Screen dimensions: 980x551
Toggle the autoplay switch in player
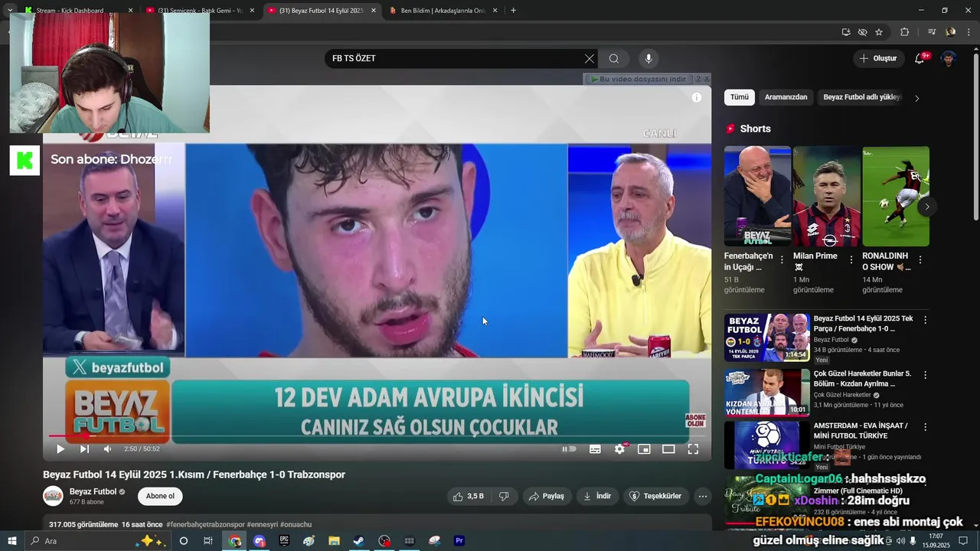569,449
